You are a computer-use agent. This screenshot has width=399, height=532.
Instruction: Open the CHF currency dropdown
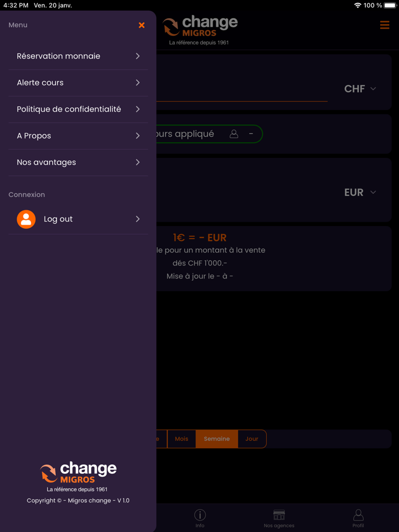click(359, 89)
